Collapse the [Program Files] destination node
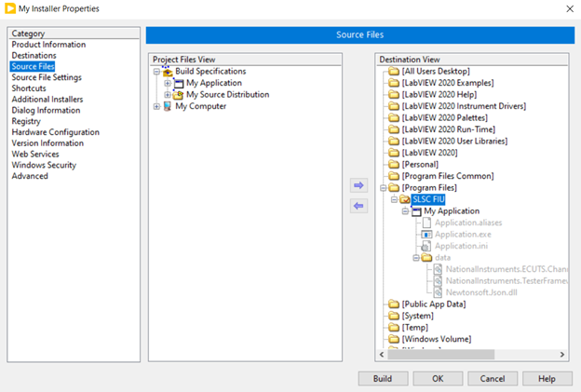The height and width of the screenshot is (392, 581). pyautogui.click(x=383, y=188)
